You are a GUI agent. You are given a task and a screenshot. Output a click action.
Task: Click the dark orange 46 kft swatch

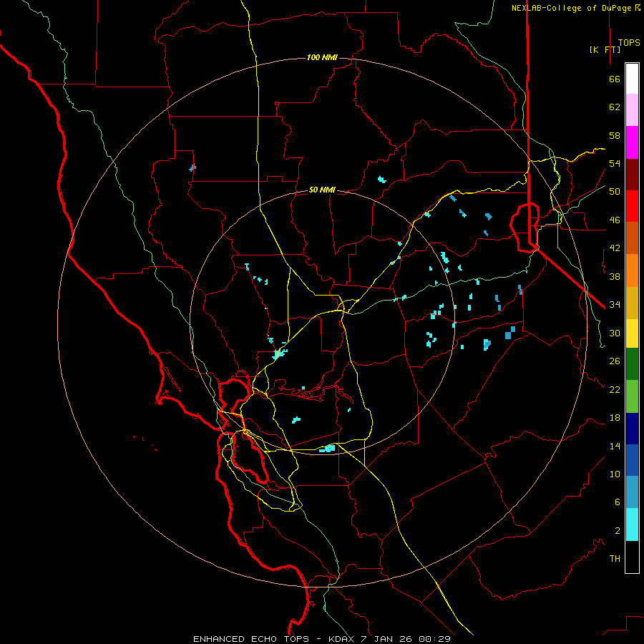click(x=632, y=238)
